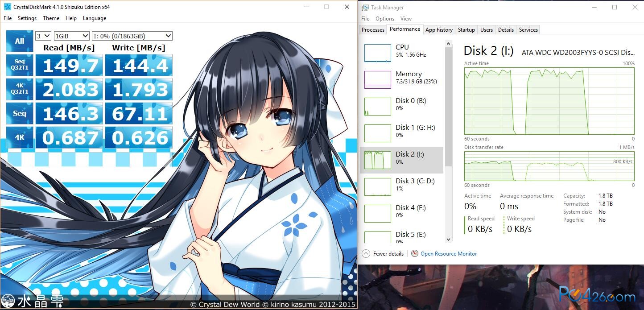
Task: Open the test count dropdown showing 3
Action: 43,36
